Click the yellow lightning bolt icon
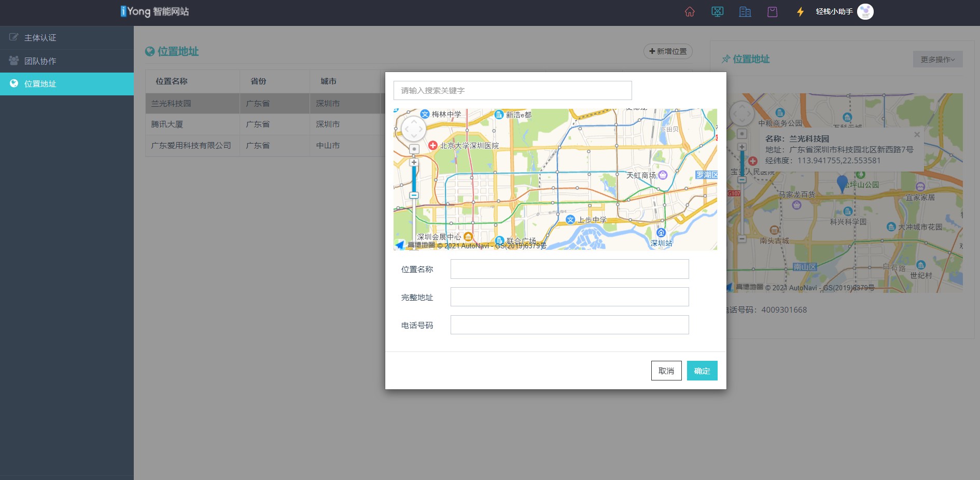Viewport: 980px width, 480px height. [x=800, y=11]
